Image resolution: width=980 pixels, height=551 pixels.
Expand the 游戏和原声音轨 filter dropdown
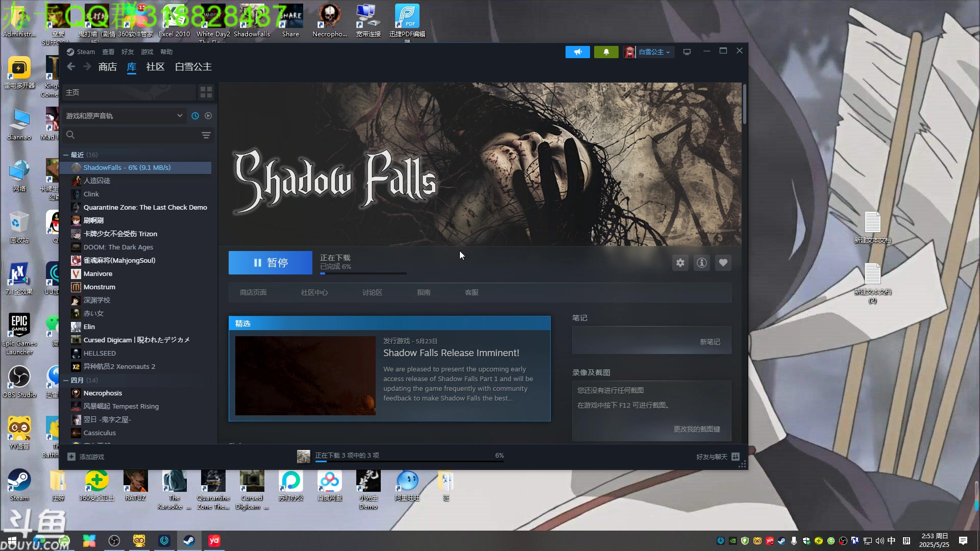[124, 116]
